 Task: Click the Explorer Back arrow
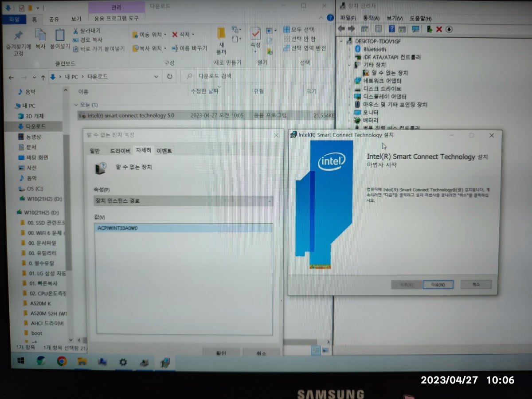11,77
